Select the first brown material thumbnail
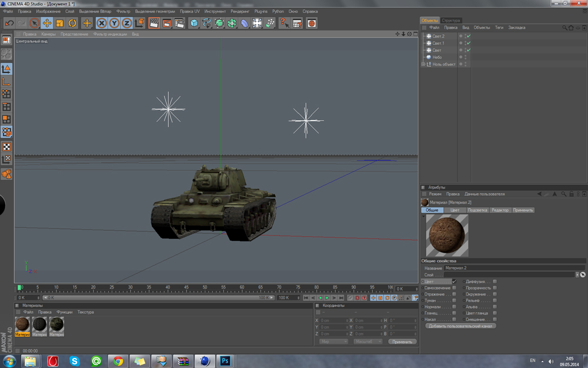This screenshot has width=588, height=368. tap(22, 324)
